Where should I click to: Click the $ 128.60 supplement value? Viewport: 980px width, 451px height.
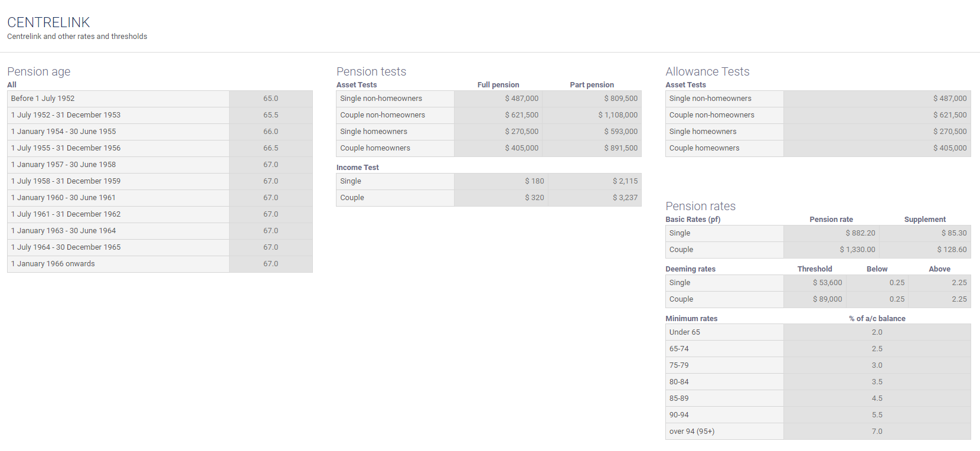(x=925, y=250)
